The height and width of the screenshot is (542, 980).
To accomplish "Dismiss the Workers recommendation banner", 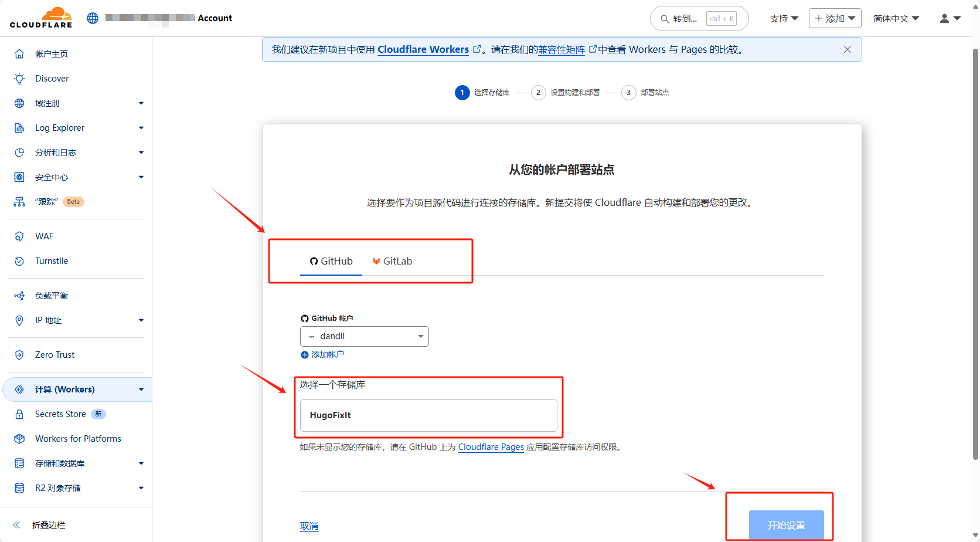I will [x=847, y=49].
